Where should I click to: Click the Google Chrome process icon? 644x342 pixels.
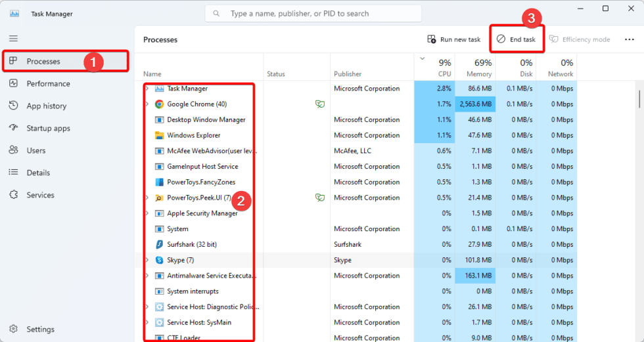pos(159,104)
